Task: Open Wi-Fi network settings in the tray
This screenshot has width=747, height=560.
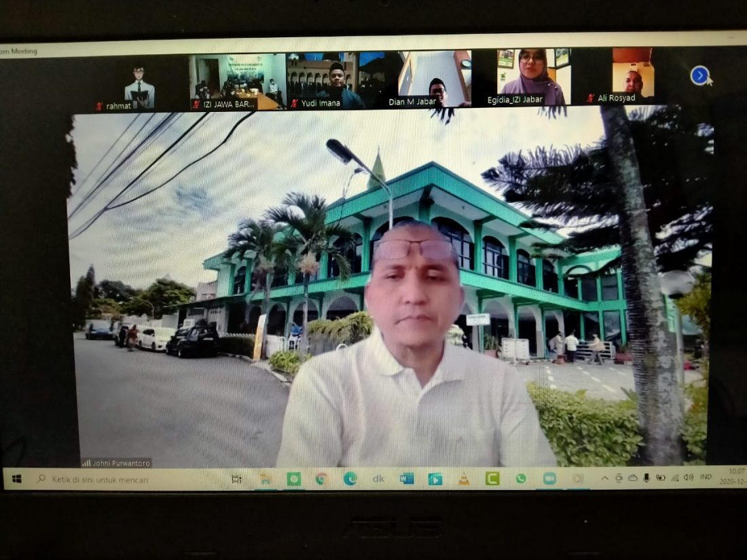Action: (x=674, y=477)
